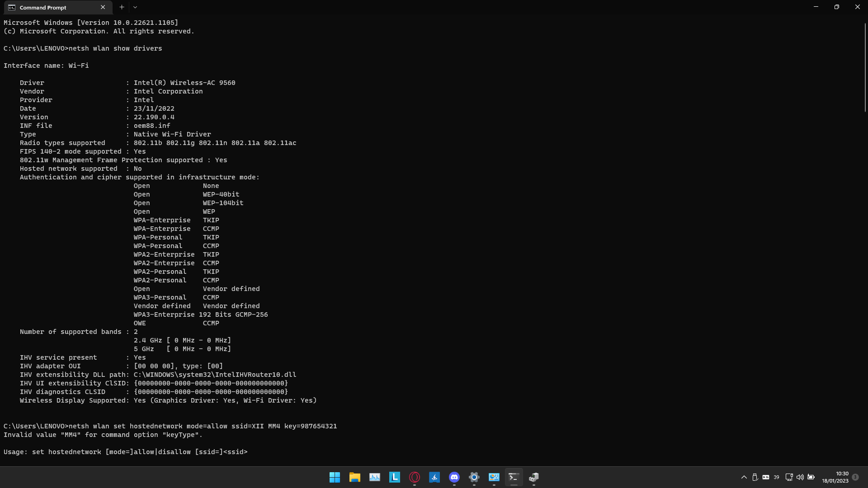
Task: Launch Opera browser from taskbar
Action: click(x=415, y=477)
